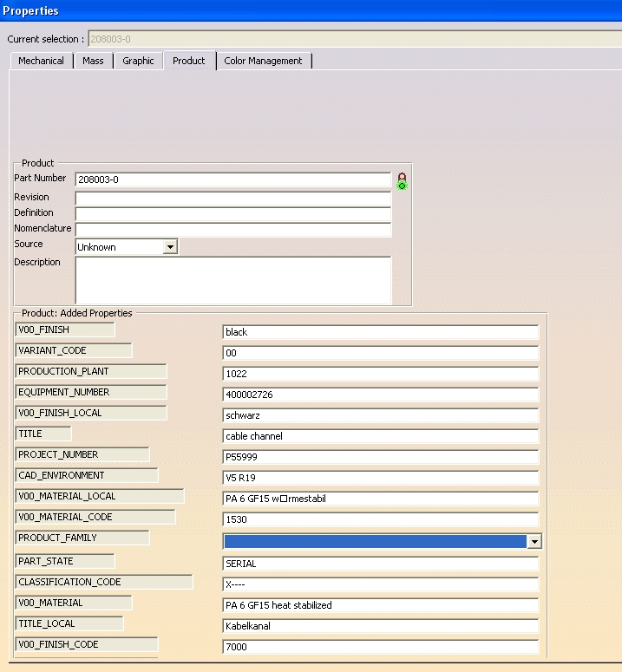Viewport: 622px width, 672px height.
Task: Click the PROJECT_NUMBER property label
Action: point(82,454)
